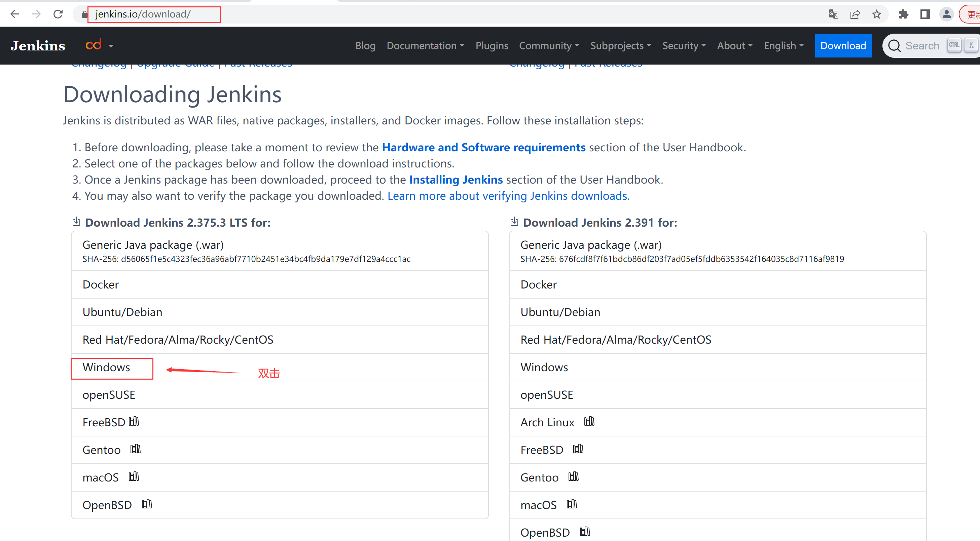Open Hardware and Software requirements link
Image resolution: width=980 pixels, height=541 pixels.
pyautogui.click(x=483, y=148)
